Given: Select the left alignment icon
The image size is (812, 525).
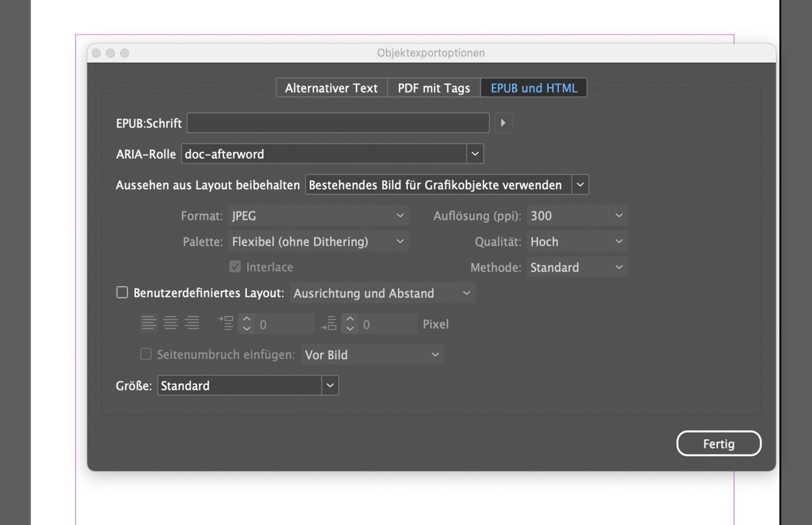Looking at the screenshot, I should point(149,323).
